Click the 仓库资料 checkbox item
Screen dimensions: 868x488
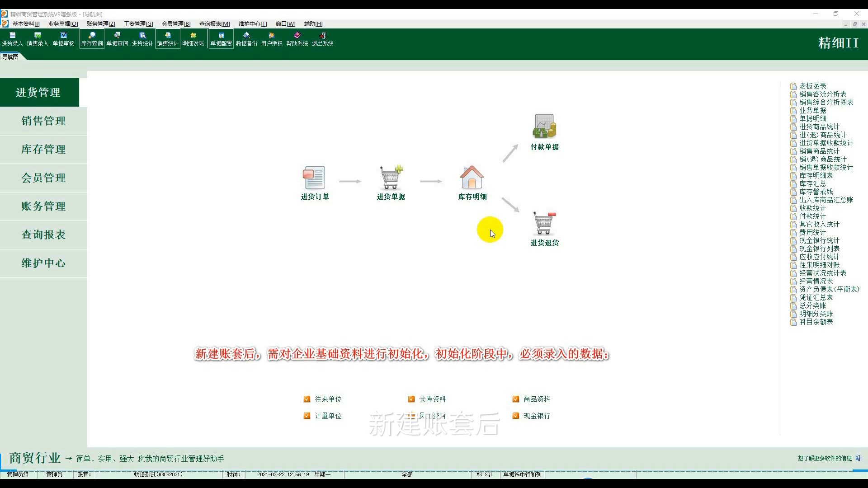(427, 399)
